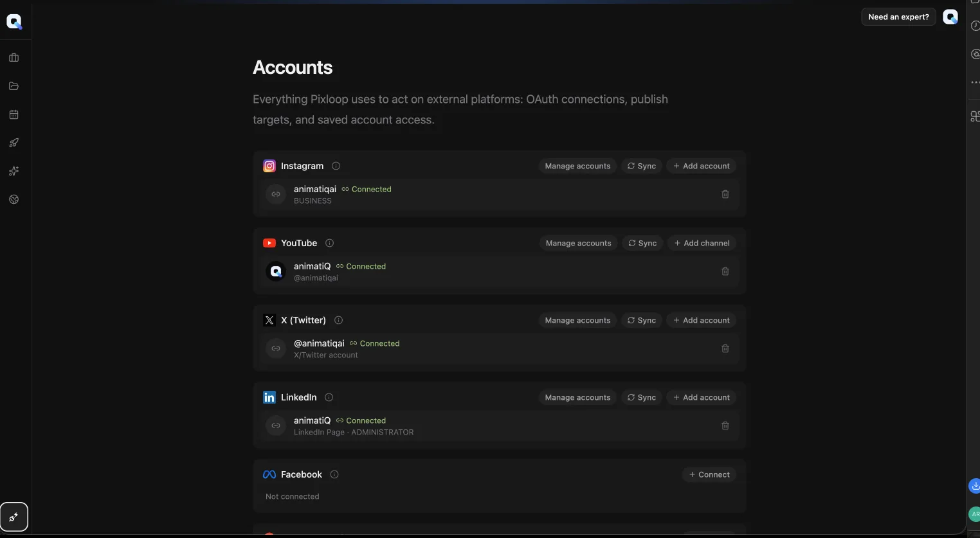Image resolution: width=980 pixels, height=538 pixels.
Task: Add channel to YouTube
Action: (702, 243)
